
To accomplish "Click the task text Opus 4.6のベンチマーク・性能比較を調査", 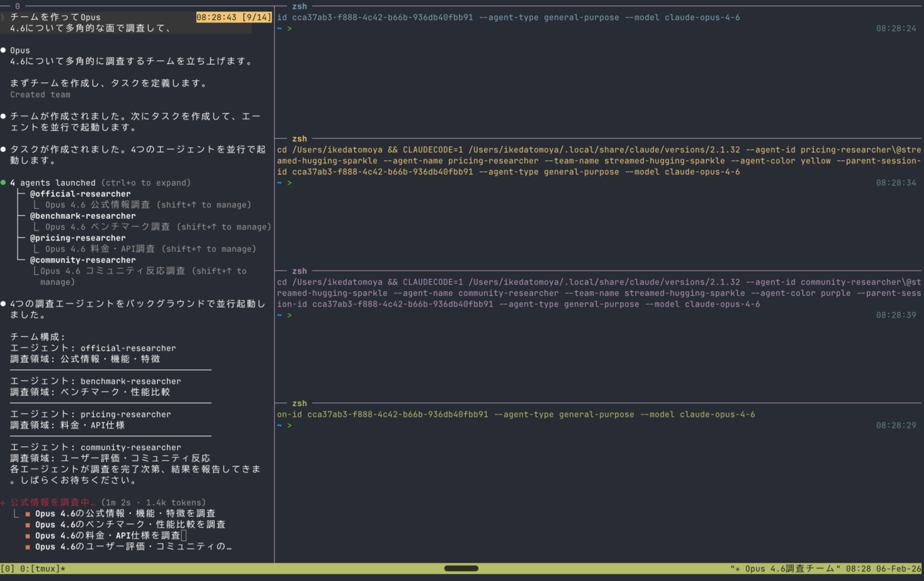I will click(131, 524).
